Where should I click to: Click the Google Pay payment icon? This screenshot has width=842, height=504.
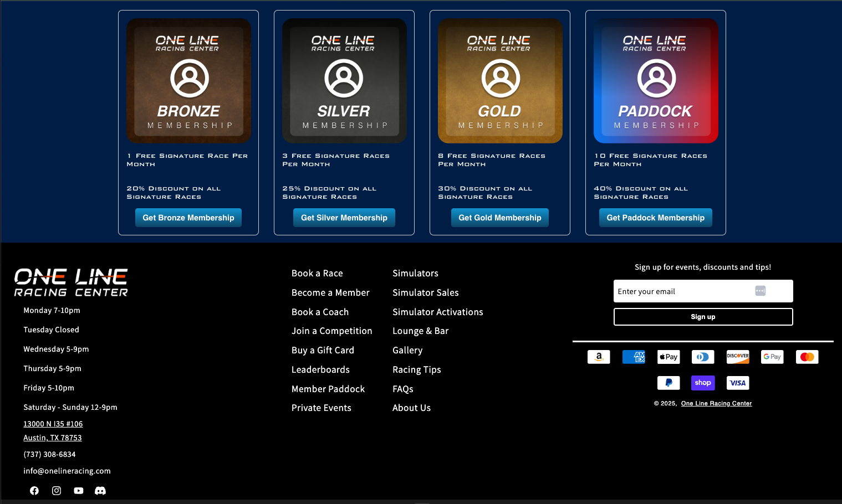(x=772, y=357)
